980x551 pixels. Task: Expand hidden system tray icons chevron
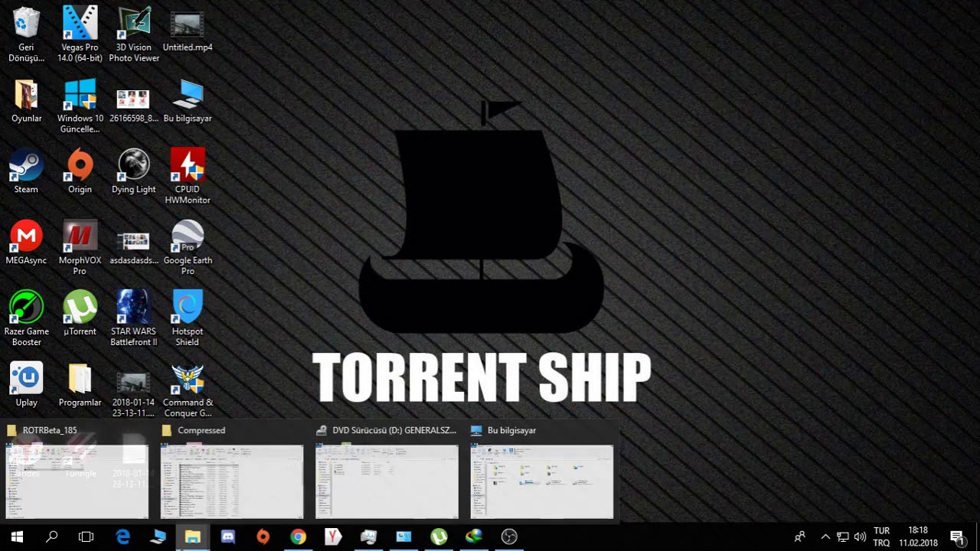825,537
